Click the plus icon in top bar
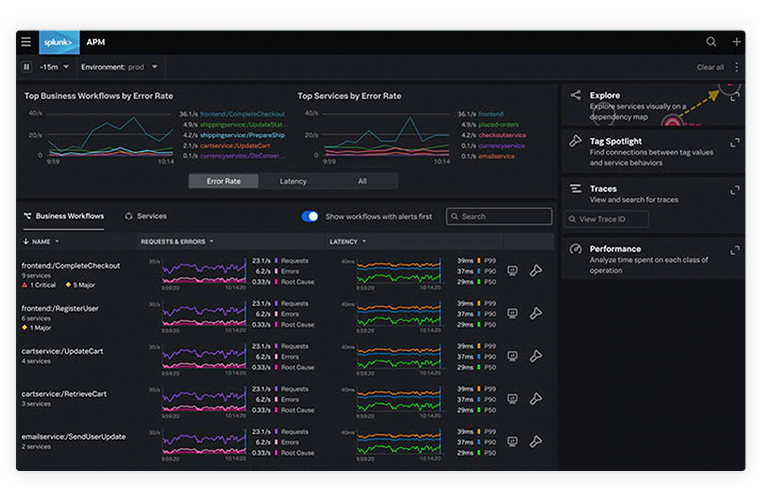This screenshot has height=500, width=760. pyautogui.click(x=737, y=42)
